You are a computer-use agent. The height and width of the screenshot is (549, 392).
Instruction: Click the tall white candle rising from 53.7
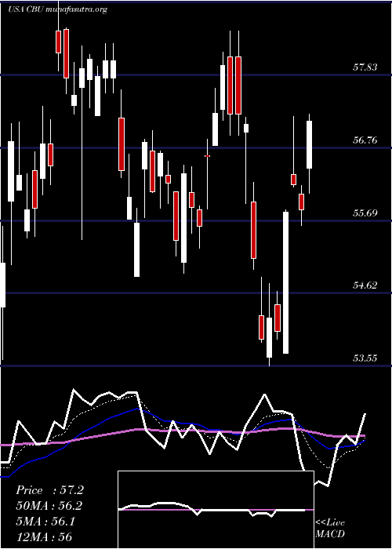(x=286, y=282)
